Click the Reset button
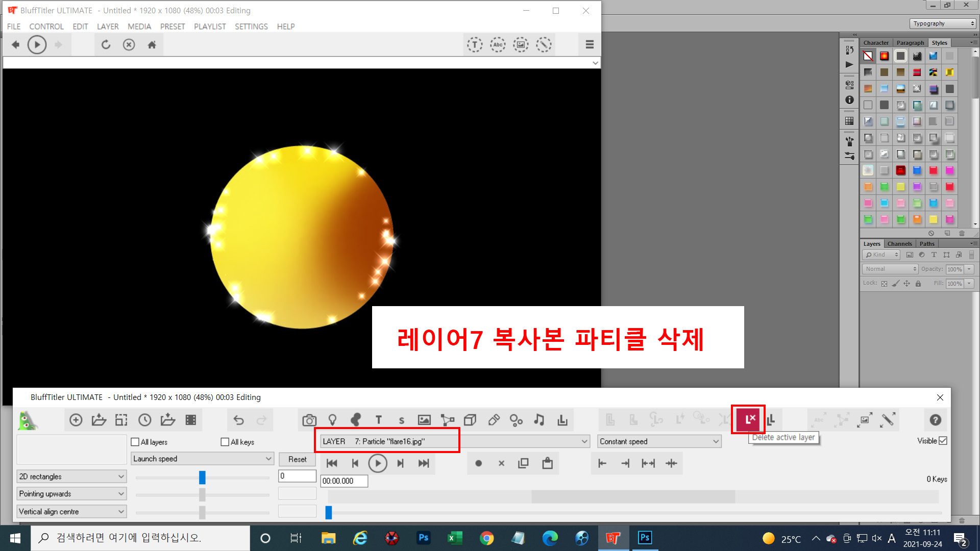This screenshot has width=980, height=551. point(297,459)
